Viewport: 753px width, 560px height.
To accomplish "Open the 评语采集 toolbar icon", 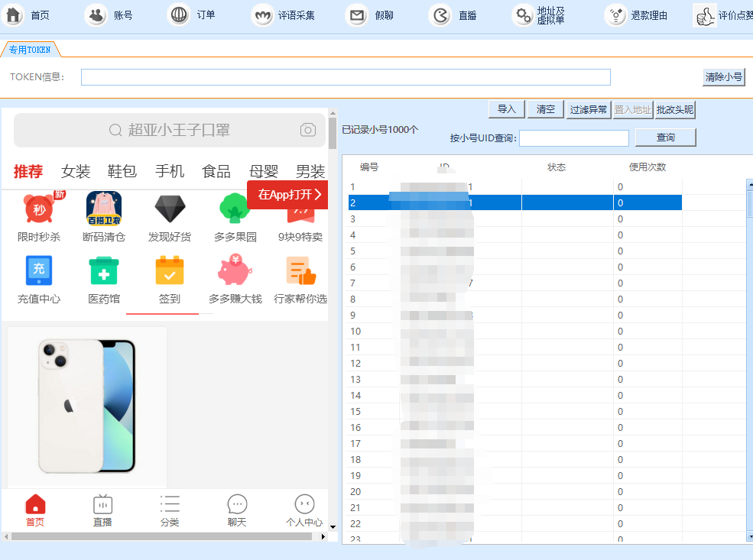I will coord(263,16).
